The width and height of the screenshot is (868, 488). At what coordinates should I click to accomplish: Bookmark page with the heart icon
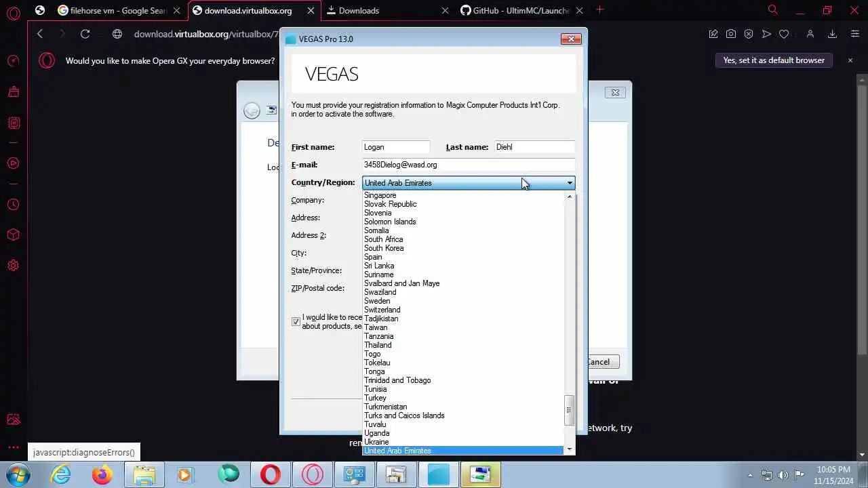point(784,34)
